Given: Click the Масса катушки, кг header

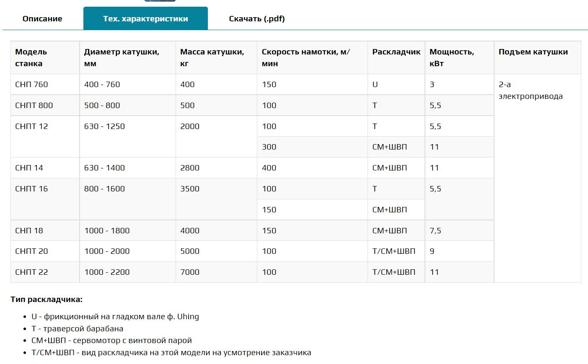Looking at the screenshot, I should click(212, 57).
